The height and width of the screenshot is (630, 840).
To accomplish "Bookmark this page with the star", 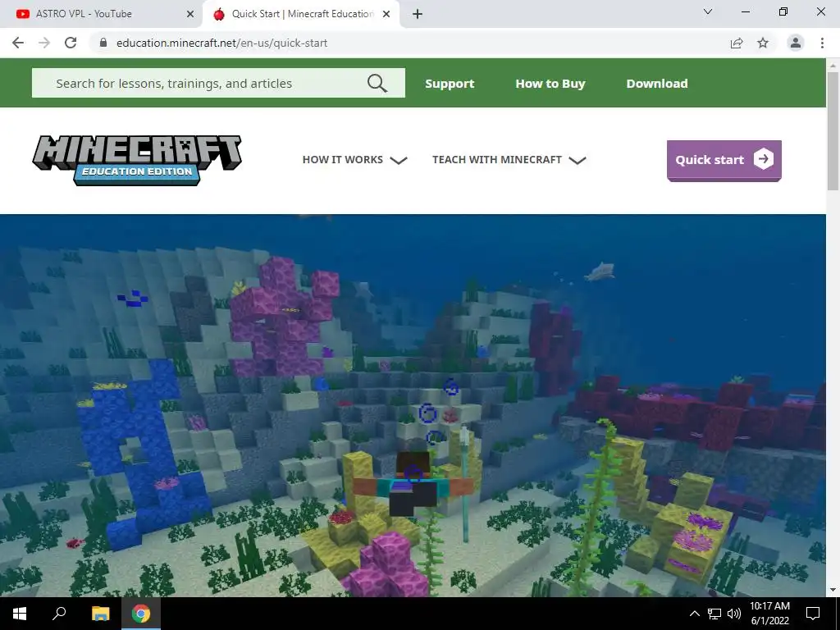I will point(763,43).
